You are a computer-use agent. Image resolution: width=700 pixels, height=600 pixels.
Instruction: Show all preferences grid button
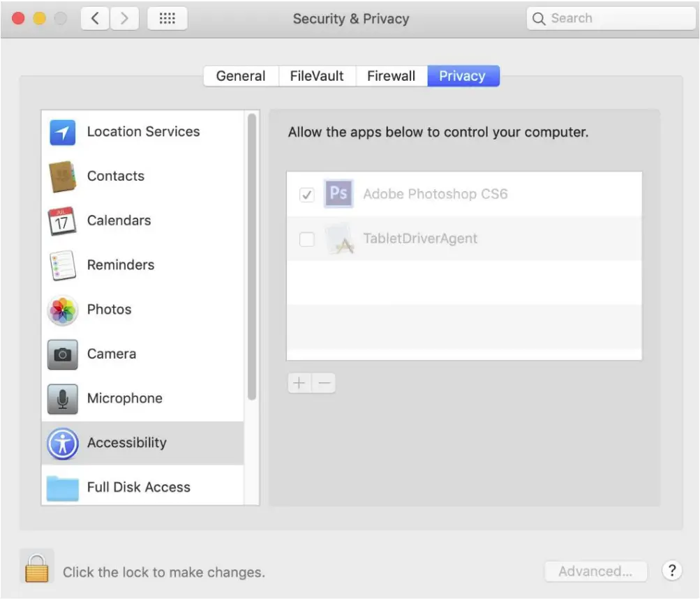pos(167,18)
